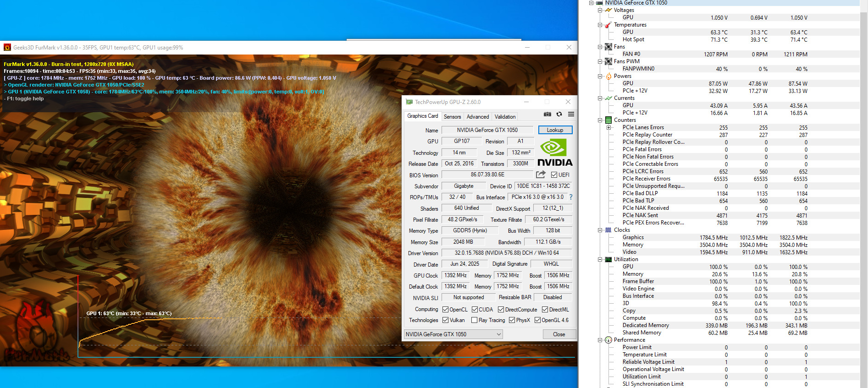Collapse the NVIDIA GeForce GTX 1050 tree node
Image resolution: width=868 pixels, height=388 pixels.
pyautogui.click(x=592, y=3)
